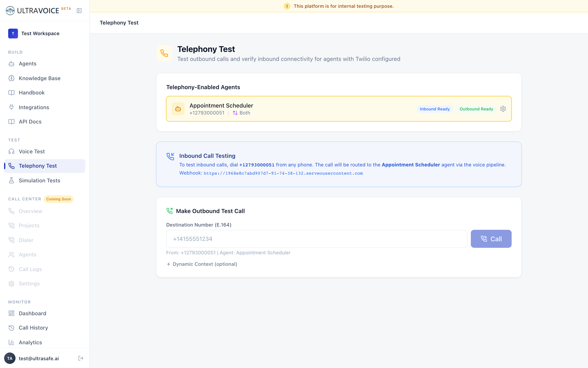The image size is (588, 368).
Task: Click outbound call phone icon by heading
Action: 169,211
